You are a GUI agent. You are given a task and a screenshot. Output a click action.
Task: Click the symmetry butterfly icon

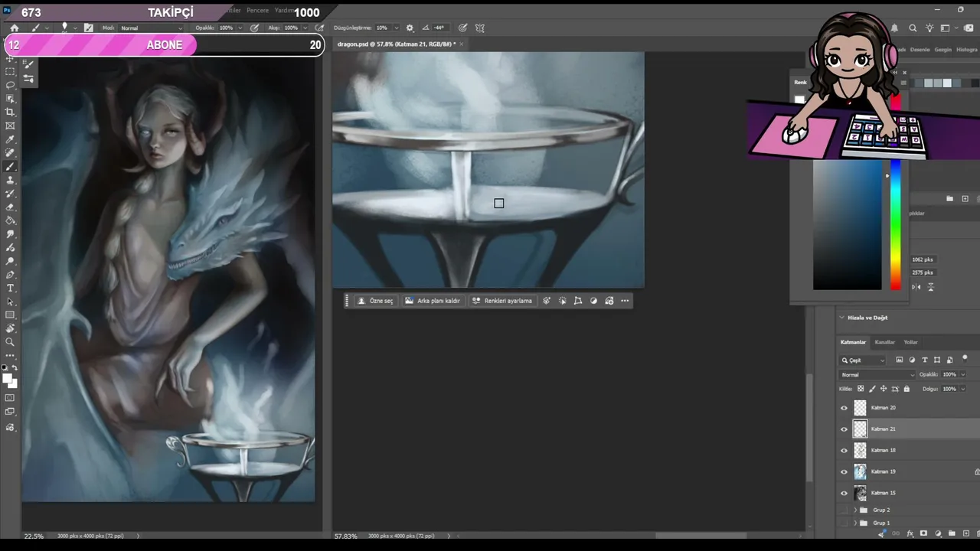point(480,28)
